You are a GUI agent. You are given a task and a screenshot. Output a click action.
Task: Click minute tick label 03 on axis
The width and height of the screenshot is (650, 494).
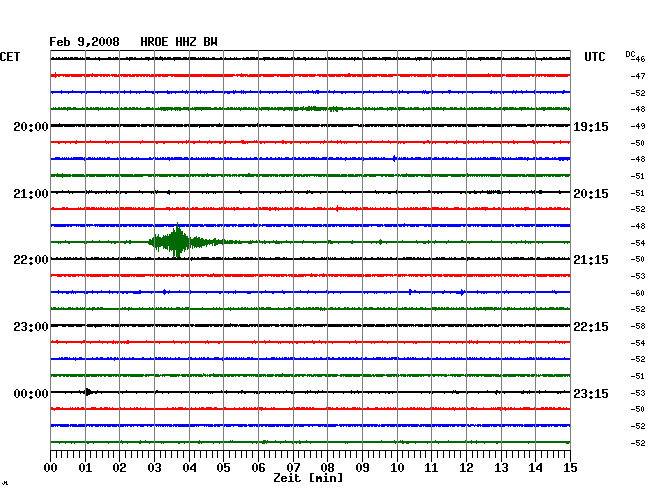pos(154,467)
